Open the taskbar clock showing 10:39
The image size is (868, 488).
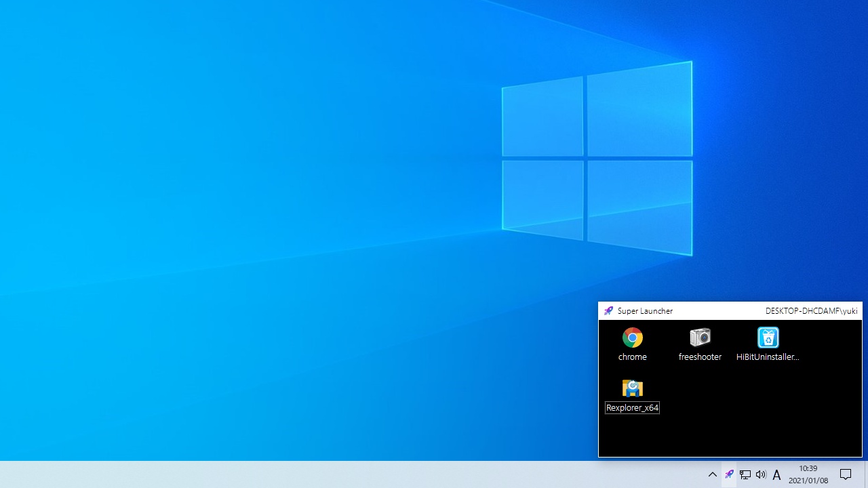coord(808,474)
